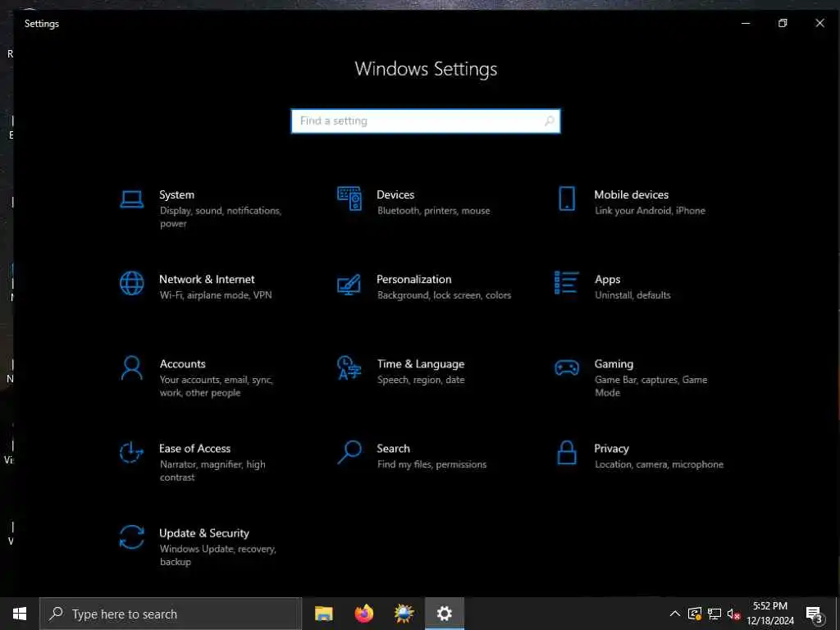The height and width of the screenshot is (630, 840).
Task: Open the Apps list icon
Action: pos(566,282)
